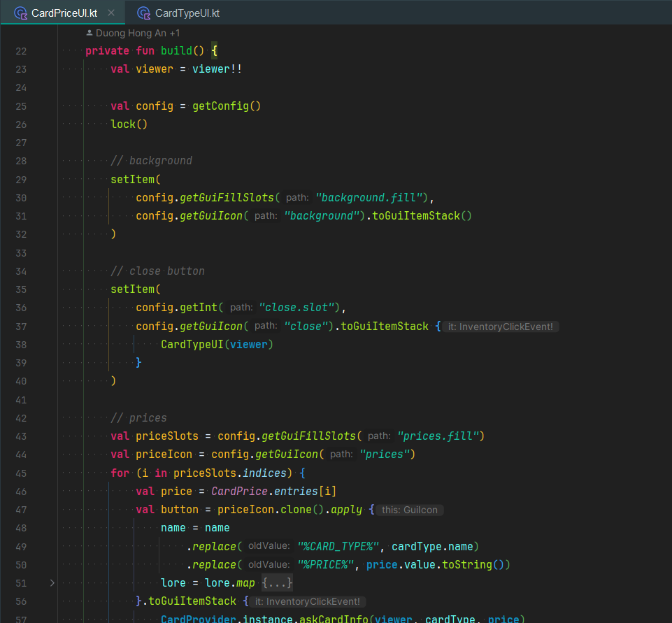Click line number 45 in the gutter
Viewport: 672px width, 623px height.
tap(21, 473)
